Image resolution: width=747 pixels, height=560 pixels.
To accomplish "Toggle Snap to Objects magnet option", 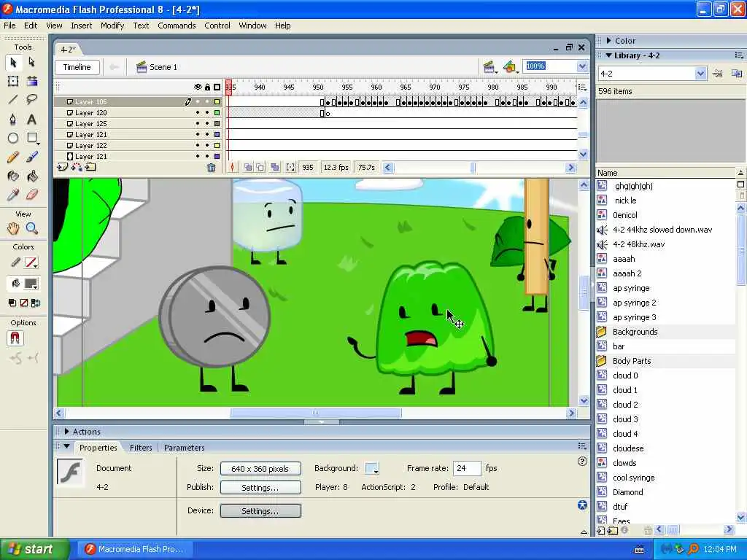I will pos(15,338).
